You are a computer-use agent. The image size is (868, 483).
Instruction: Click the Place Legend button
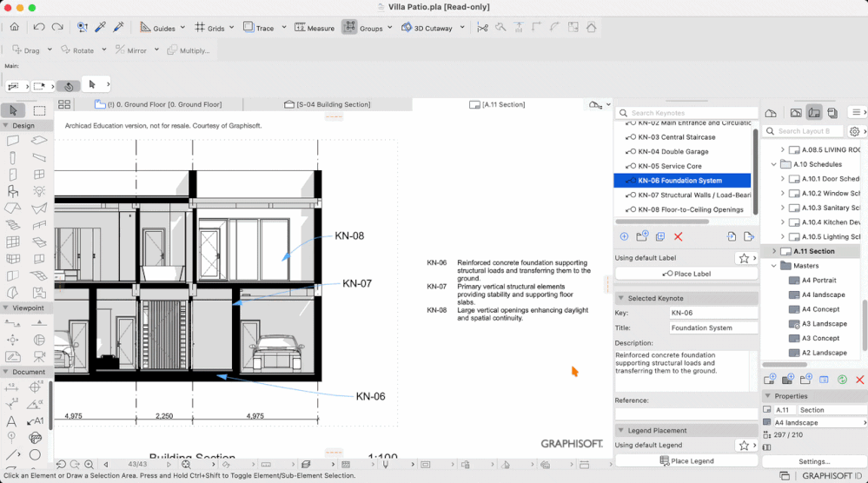pyautogui.click(x=686, y=461)
